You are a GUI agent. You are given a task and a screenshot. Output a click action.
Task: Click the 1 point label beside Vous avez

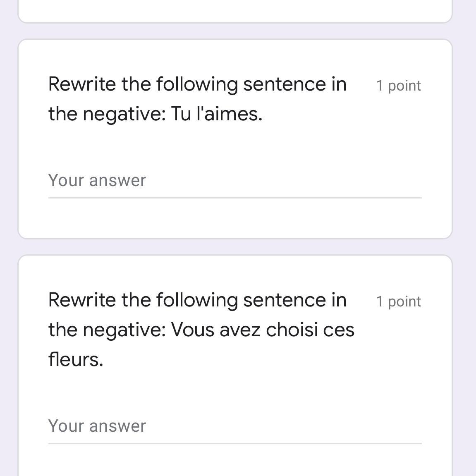(398, 301)
